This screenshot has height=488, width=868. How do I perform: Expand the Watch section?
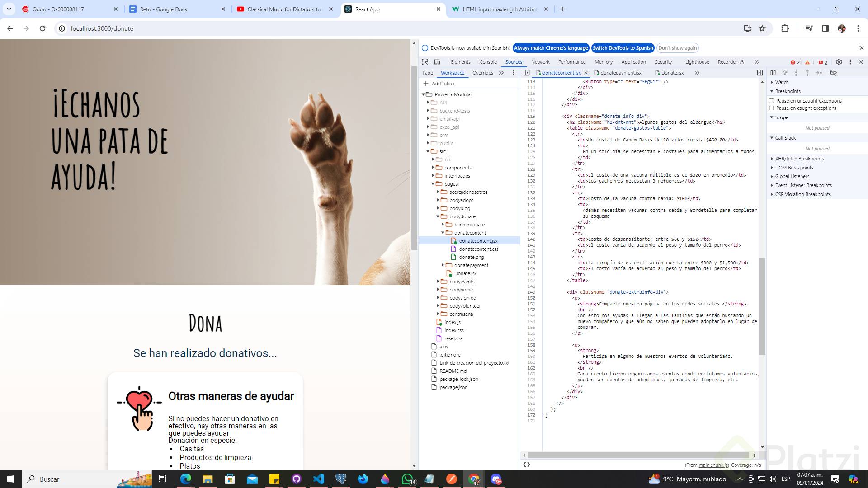tap(782, 82)
